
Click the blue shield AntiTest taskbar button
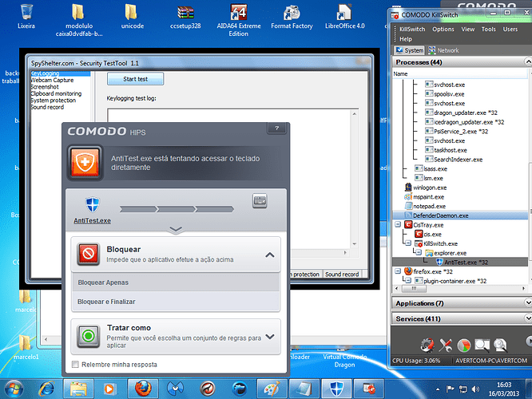(x=336, y=389)
